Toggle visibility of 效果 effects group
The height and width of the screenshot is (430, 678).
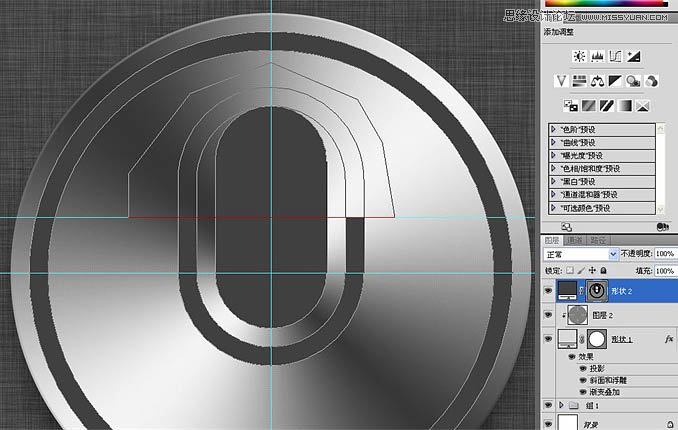572,357
